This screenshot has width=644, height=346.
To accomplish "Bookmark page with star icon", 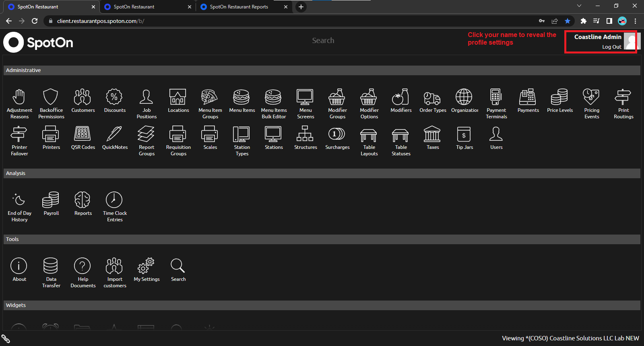I will point(568,21).
